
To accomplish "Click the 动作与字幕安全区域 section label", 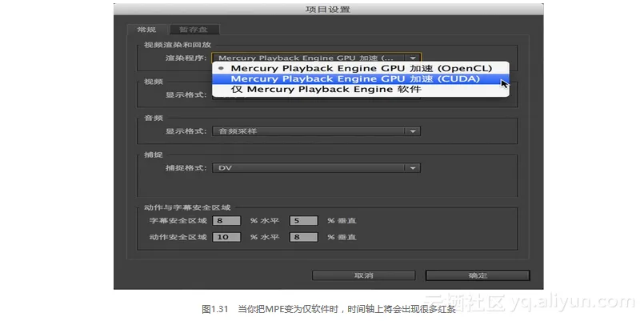I will coord(187,207).
